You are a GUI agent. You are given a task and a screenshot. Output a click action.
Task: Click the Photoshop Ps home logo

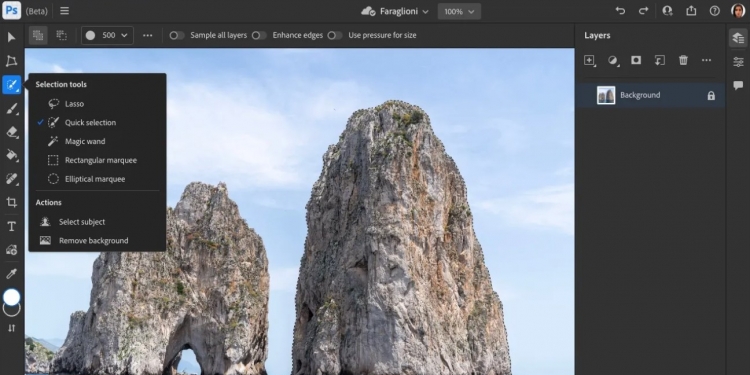pos(11,11)
